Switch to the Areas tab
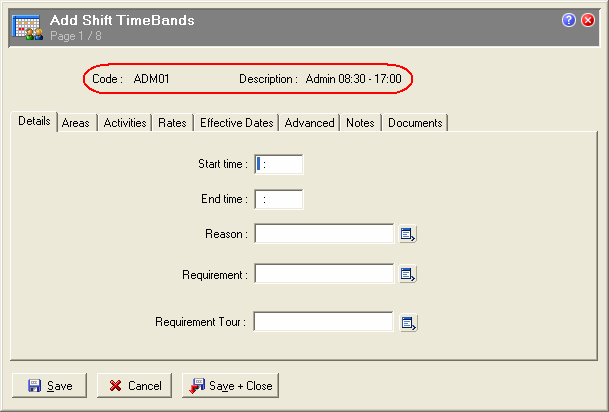Image resolution: width=609 pixels, height=412 pixels. coord(76,123)
